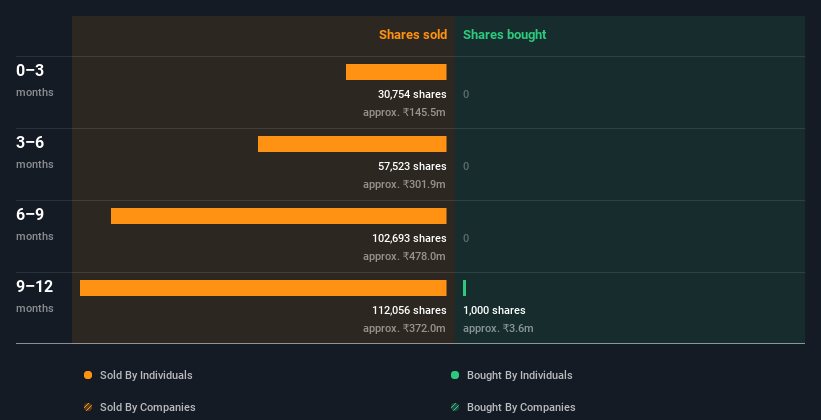Click the striped Sold By Companies legend icon
Screen dimensions: 821x420
(x=88, y=408)
